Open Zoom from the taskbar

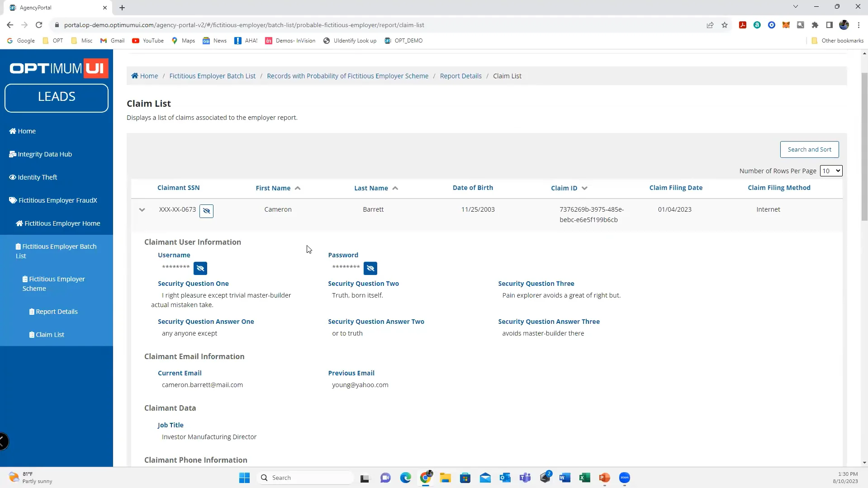(x=625, y=478)
